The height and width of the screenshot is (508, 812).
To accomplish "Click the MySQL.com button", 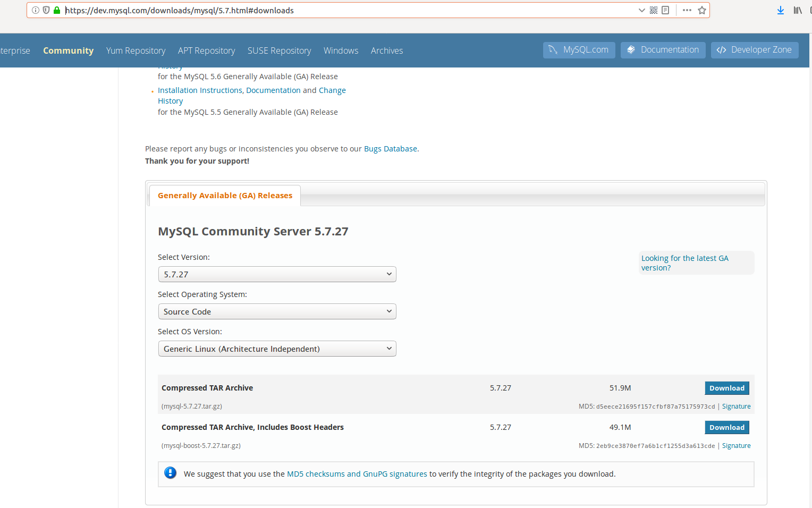I will [x=579, y=50].
